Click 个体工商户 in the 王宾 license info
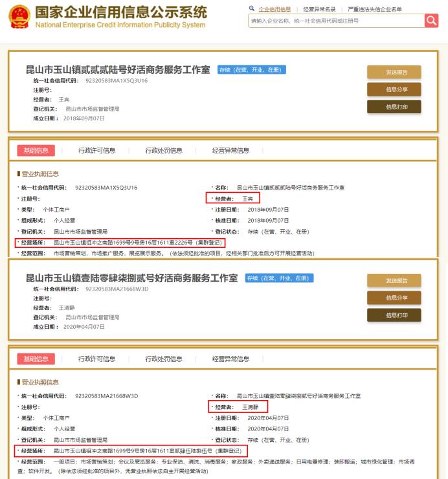 coord(56,210)
